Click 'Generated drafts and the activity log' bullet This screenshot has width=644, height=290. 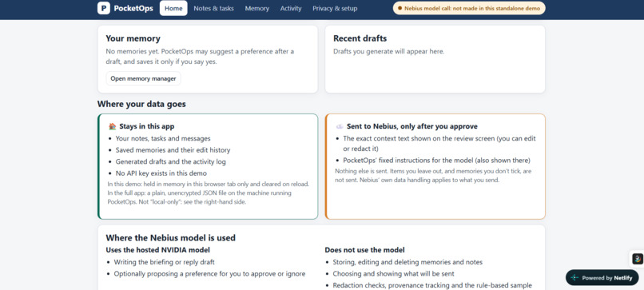(x=170, y=162)
